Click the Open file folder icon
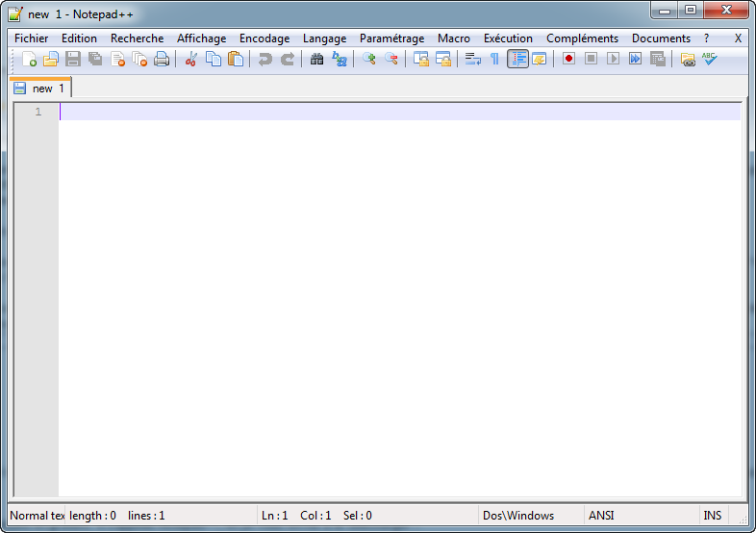The height and width of the screenshot is (533, 756). 51,59
